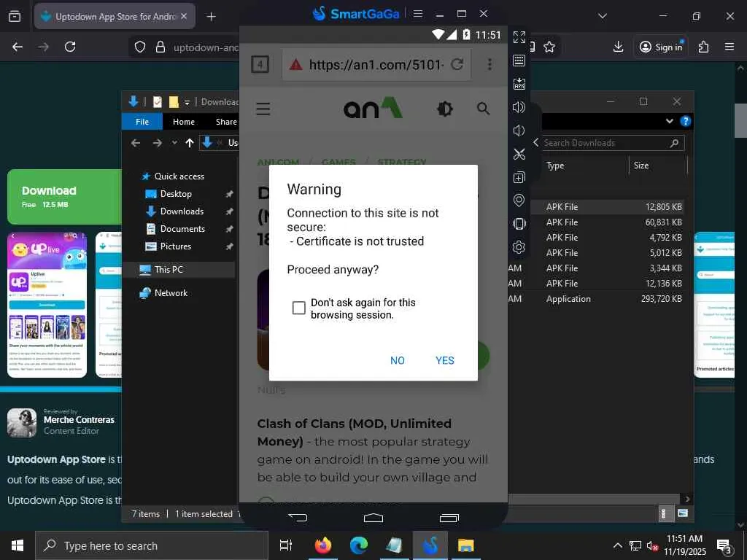This screenshot has height=560, width=747.
Task: Click the green Uptodown Download button
Action: [x=64, y=197]
